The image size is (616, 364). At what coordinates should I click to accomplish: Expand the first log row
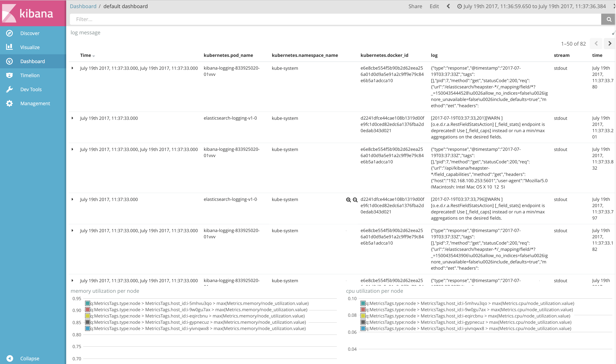tap(72, 68)
